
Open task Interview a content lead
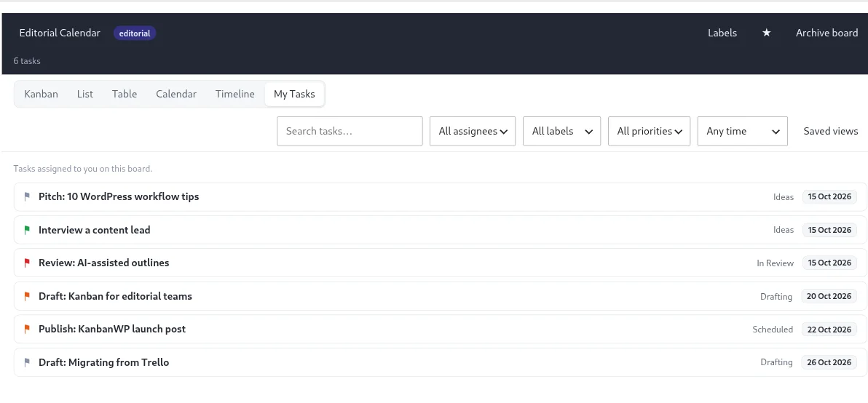coord(441,230)
